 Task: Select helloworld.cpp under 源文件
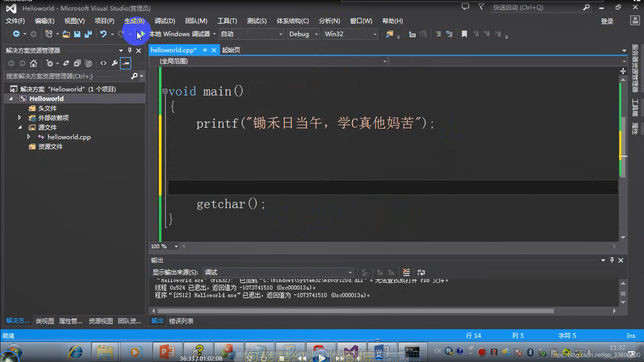[69, 137]
